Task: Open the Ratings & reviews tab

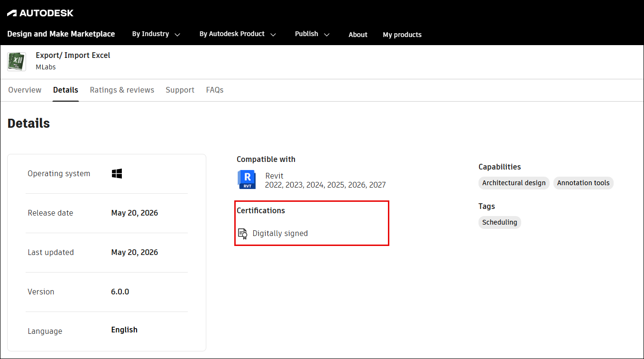Action: 122,90
